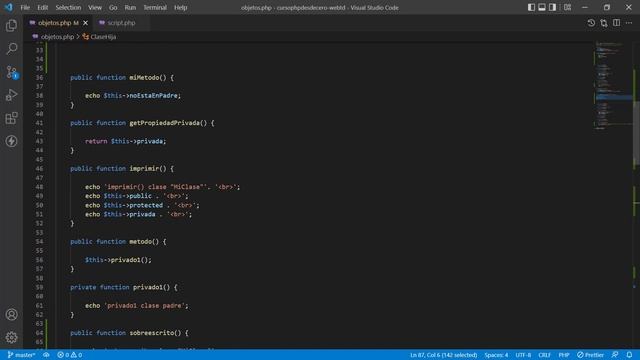The image size is (640, 360).
Task: Click noEstaEnPadre property on line 38
Action: pos(153,96)
